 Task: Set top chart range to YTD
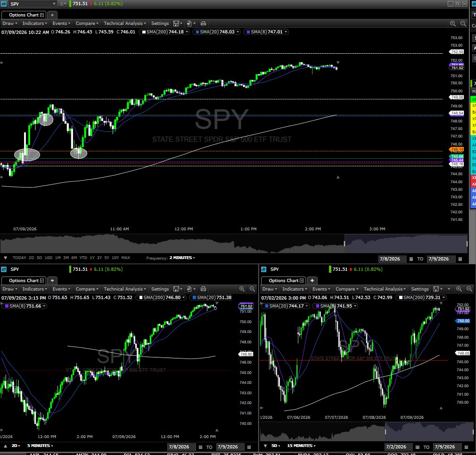tap(83, 258)
